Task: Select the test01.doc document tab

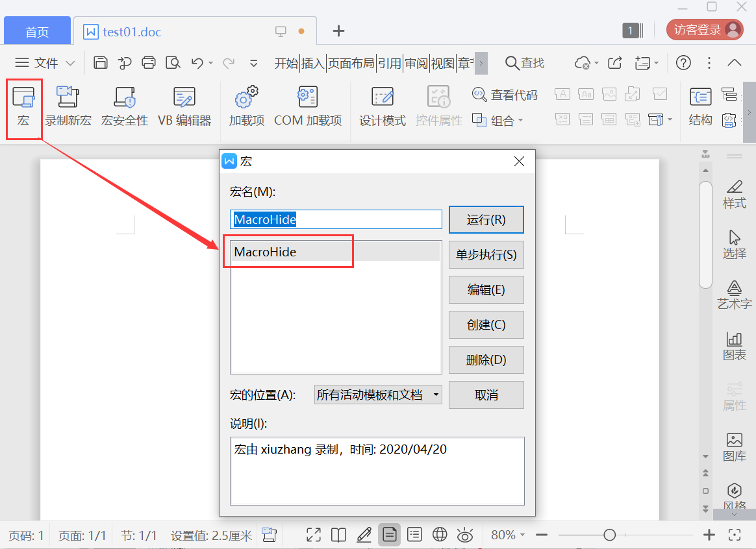Action: pyautogui.click(x=195, y=32)
